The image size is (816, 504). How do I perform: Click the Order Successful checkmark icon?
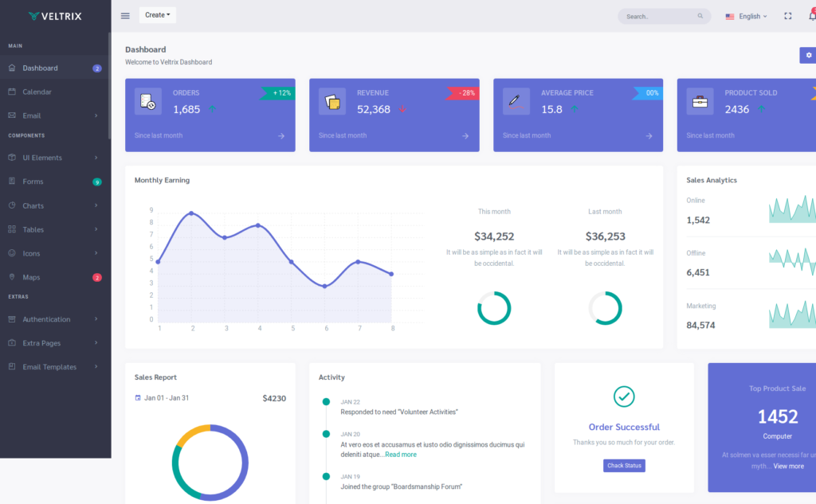[x=624, y=397]
